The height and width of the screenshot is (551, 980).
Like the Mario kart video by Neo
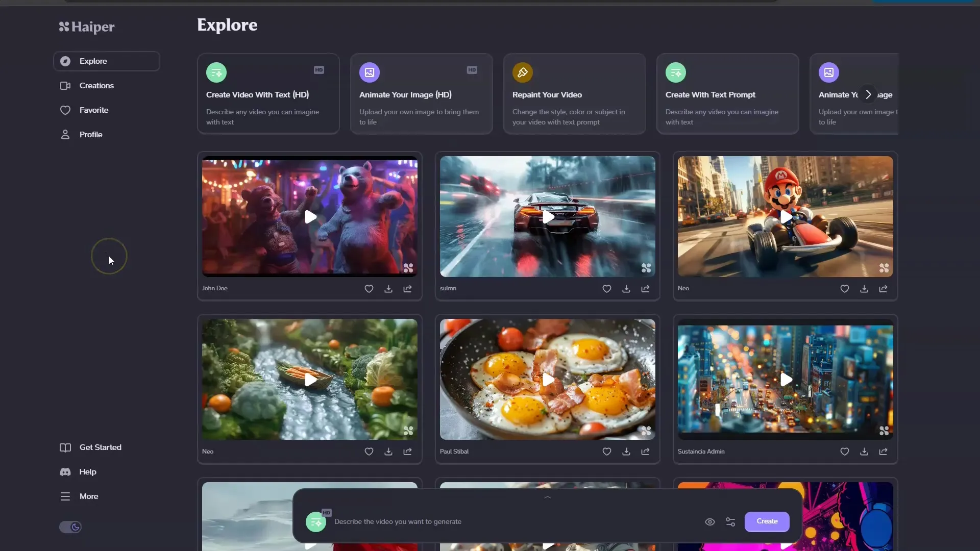(844, 288)
